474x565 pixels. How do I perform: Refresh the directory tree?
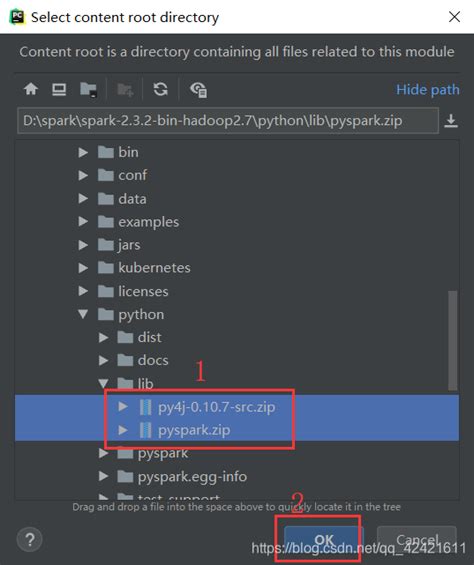tap(160, 89)
